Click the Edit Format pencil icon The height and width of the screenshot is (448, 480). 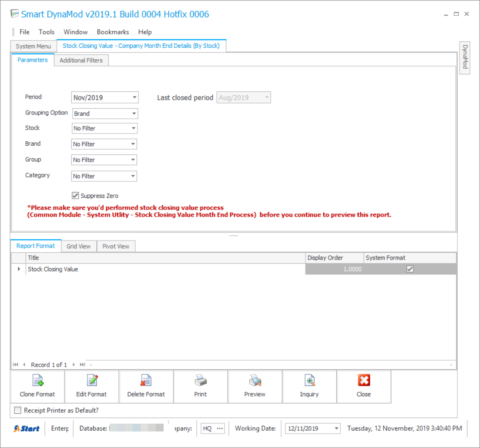(92, 381)
